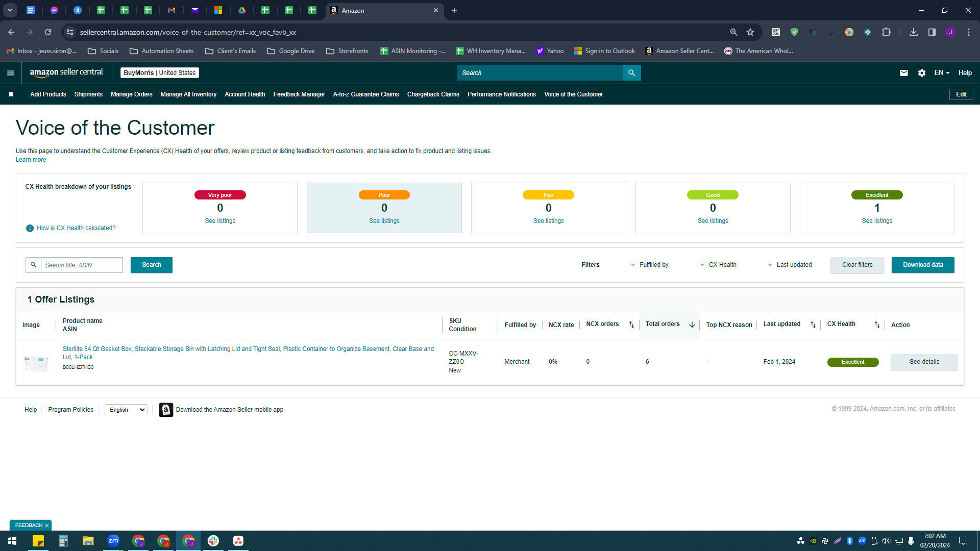This screenshot has height=551, width=980.
Task: Open the EN language dropdown
Action: tap(942, 73)
